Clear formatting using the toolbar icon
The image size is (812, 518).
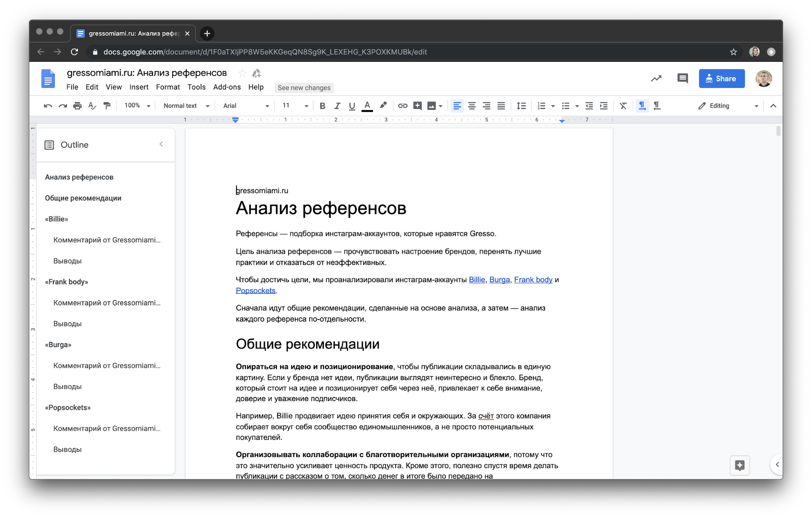pyautogui.click(x=623, y=106)
